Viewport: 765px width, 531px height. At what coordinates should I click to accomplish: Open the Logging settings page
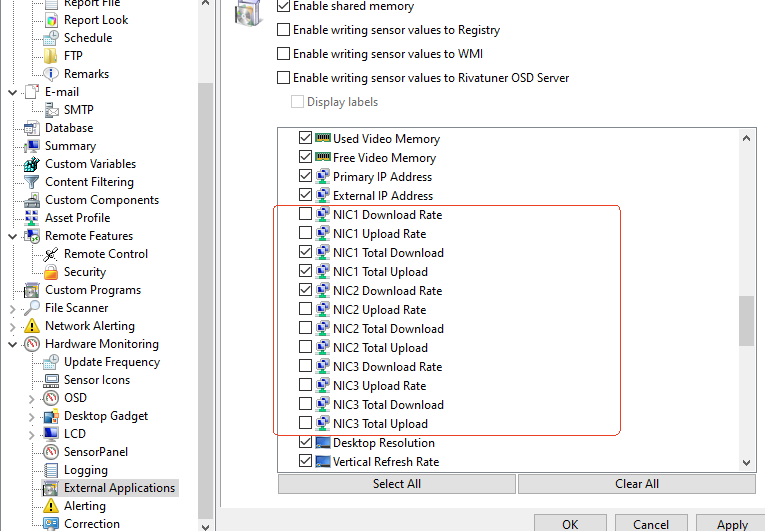tap(85, 470)
